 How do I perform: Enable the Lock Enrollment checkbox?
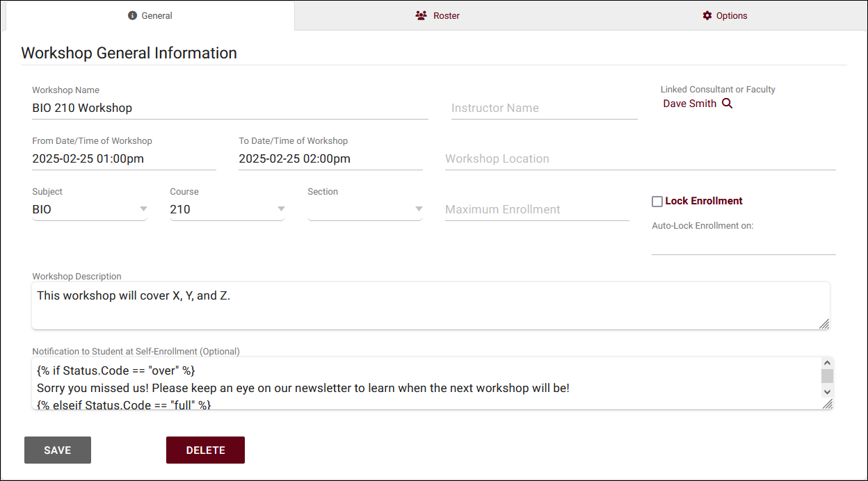point(657,202)
